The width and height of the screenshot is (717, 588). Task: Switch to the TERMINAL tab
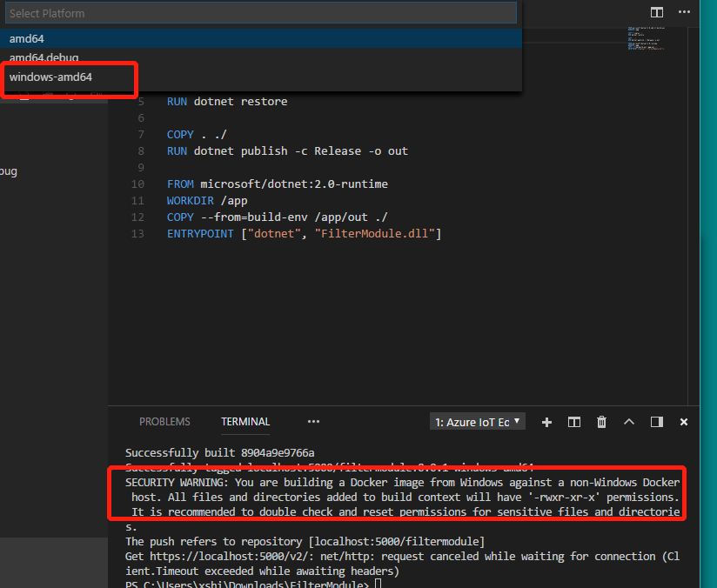(x=245, y=422)
